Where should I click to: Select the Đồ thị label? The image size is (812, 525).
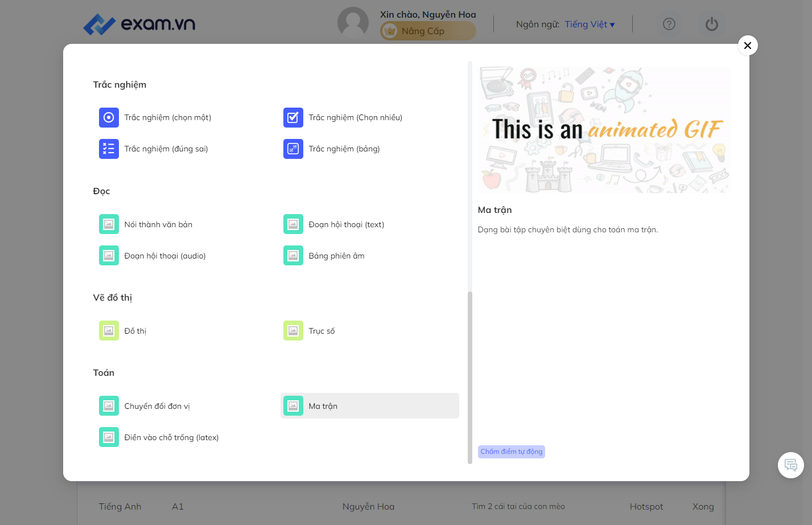(x=135, y=331)
